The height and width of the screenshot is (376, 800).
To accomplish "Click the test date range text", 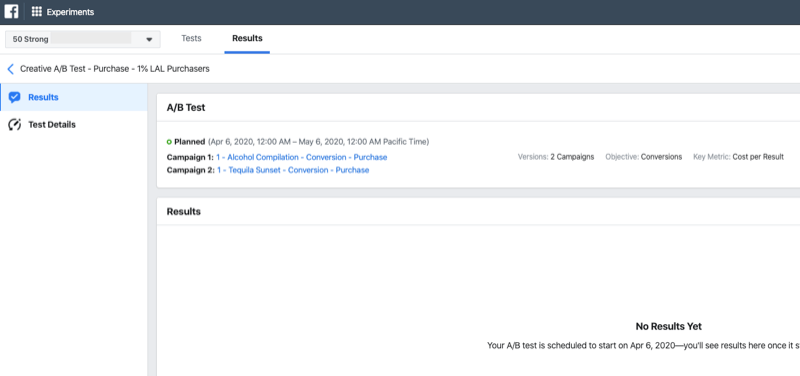I will (318, 141).
